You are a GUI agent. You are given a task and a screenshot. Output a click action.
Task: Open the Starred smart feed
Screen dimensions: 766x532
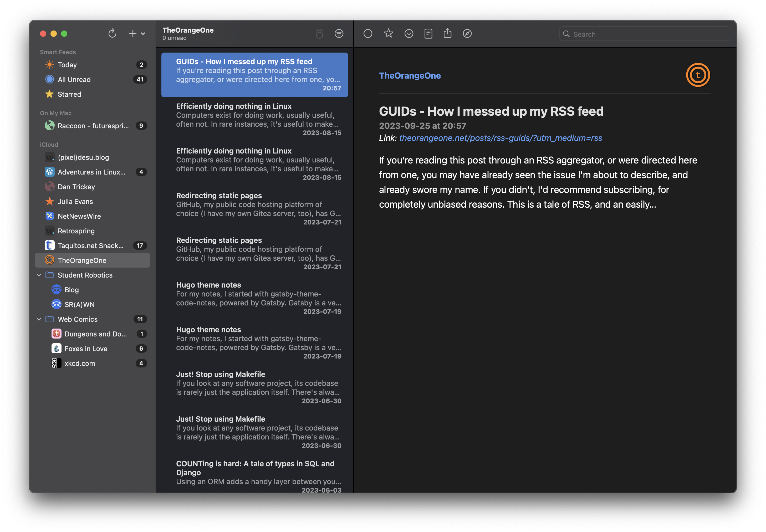coord(69,94)
